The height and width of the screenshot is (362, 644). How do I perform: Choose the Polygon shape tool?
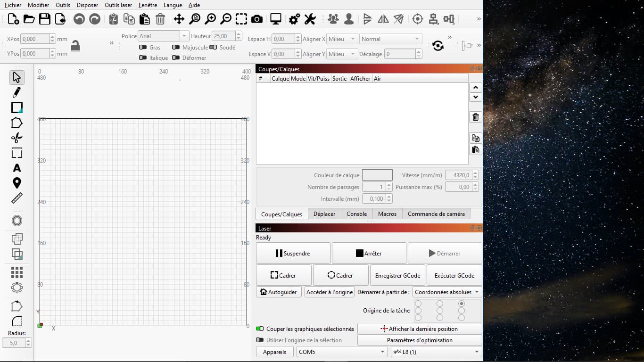click(x=17, y=123)
